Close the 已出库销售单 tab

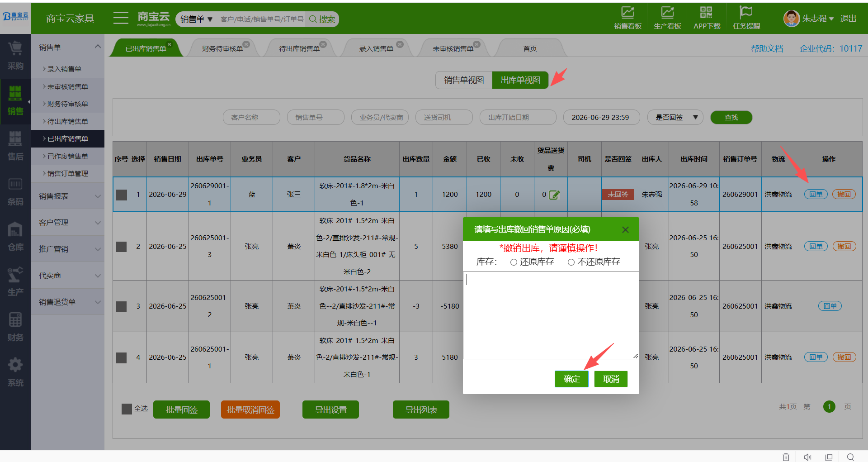click(170, 44)
